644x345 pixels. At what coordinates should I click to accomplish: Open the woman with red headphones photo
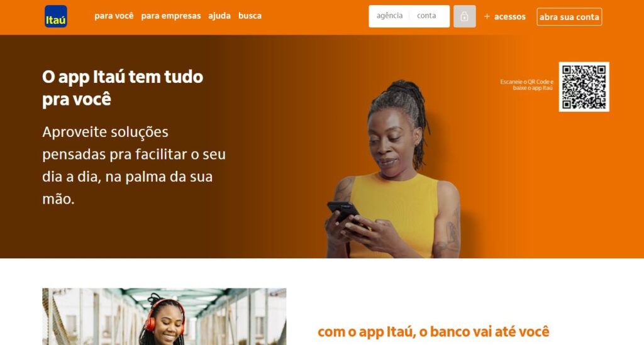(164, 316)
